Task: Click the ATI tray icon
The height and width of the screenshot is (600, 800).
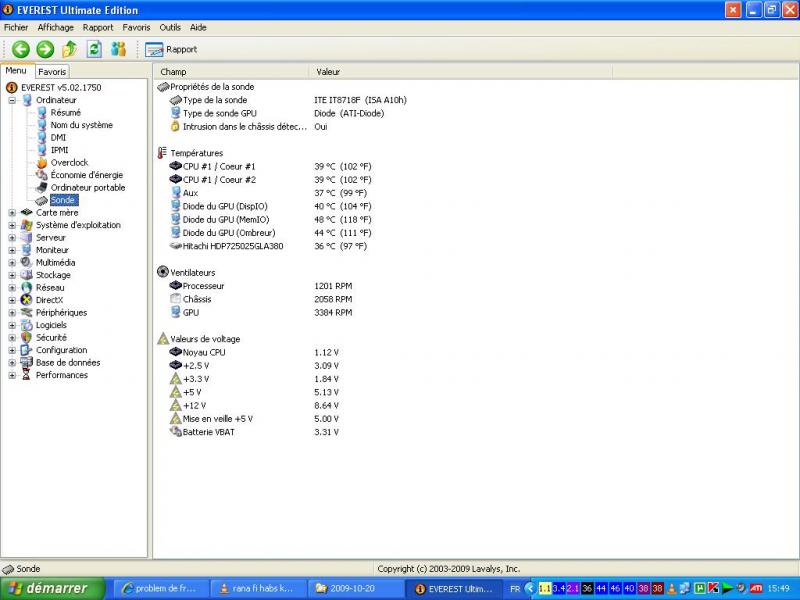Action: tap(757, 588)
